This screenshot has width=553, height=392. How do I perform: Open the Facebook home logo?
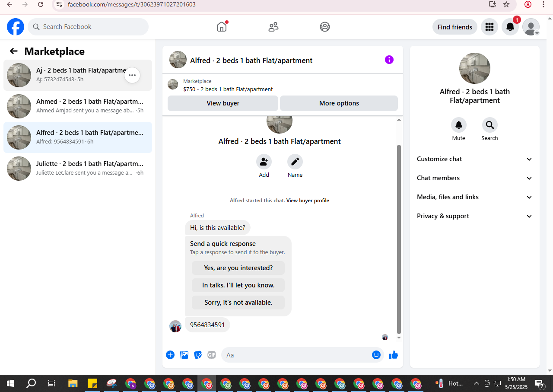(x=16, y=27)
